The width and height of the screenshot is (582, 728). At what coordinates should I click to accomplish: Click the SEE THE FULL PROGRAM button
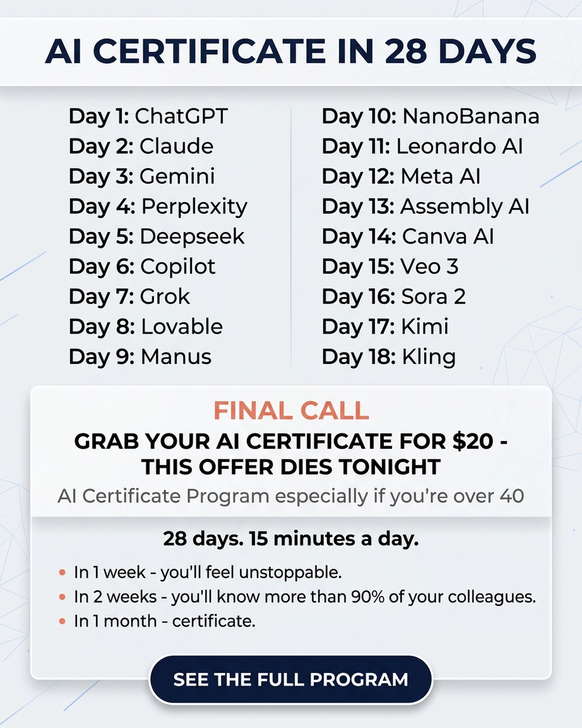click(x=291, y=679)
